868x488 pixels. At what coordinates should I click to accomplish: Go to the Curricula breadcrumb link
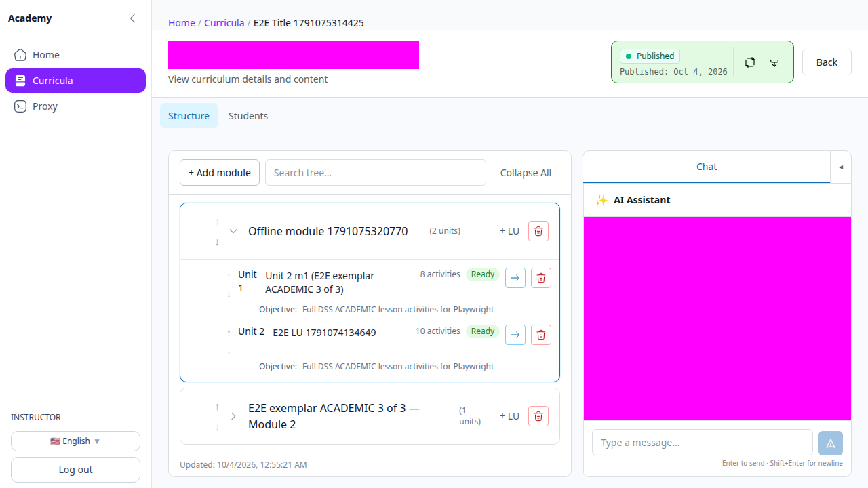pyautogui.click(x=224, y=23)
